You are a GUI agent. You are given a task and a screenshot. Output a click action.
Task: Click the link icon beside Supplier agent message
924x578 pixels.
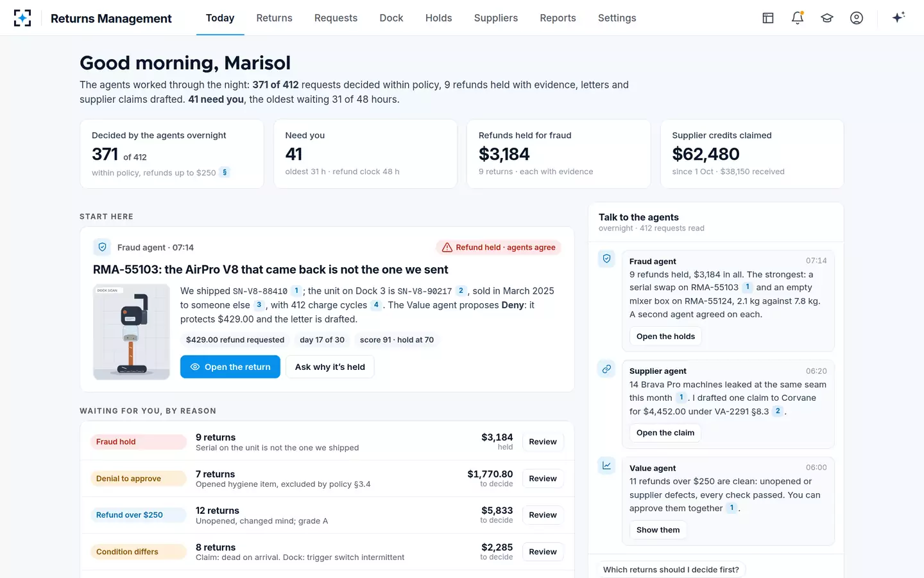[x=606, y=369]
